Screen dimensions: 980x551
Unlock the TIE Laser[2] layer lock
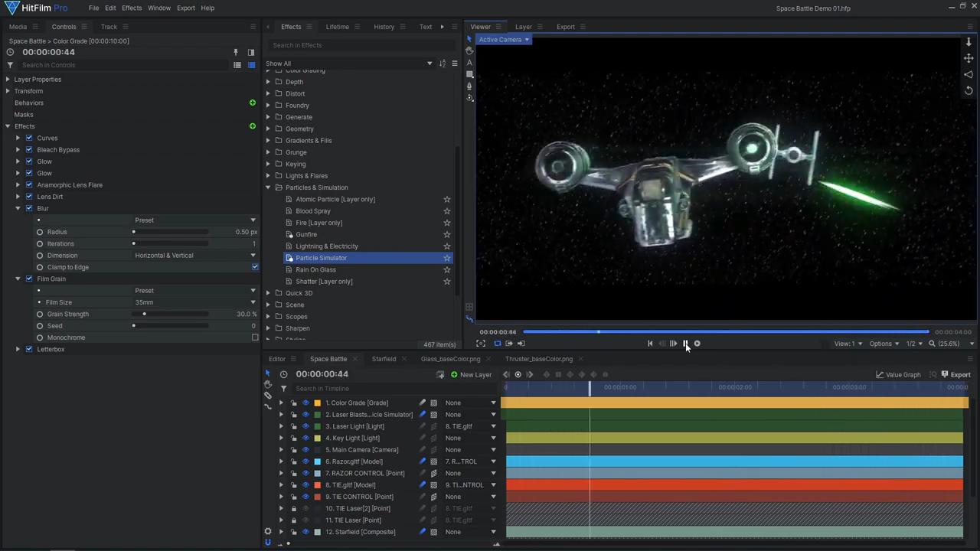click(x=293, y=508)
